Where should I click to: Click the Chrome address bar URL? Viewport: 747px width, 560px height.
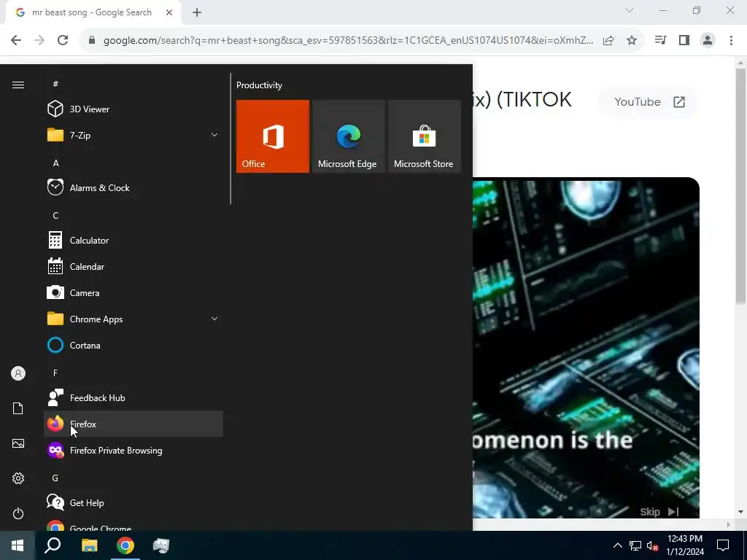[x=348, y=40]
